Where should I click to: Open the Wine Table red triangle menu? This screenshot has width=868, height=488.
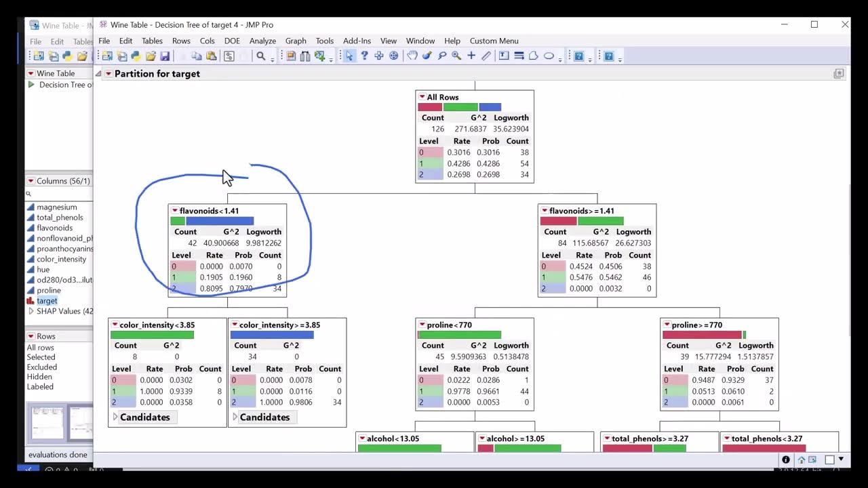(31, 73)
